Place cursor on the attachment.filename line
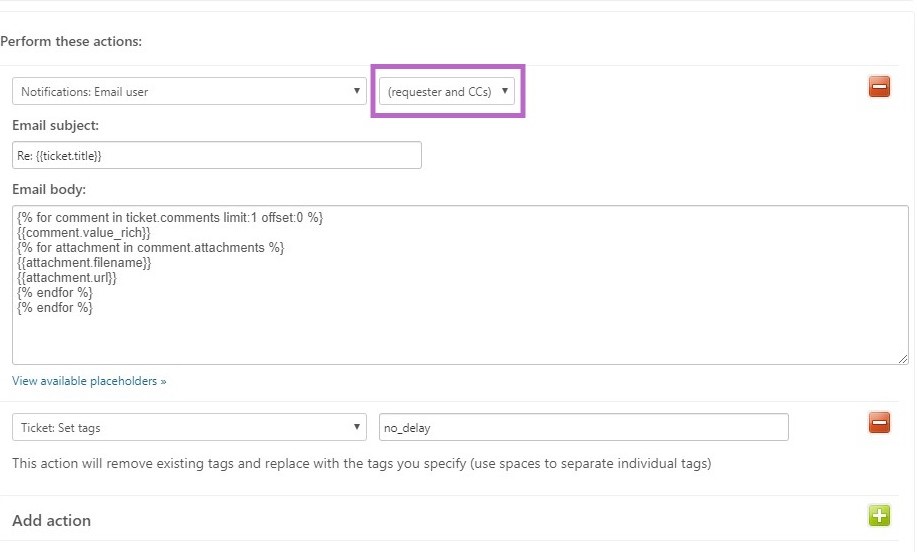Image resolution: width=917 pixels, height=552 pixels. coord(84,262)
